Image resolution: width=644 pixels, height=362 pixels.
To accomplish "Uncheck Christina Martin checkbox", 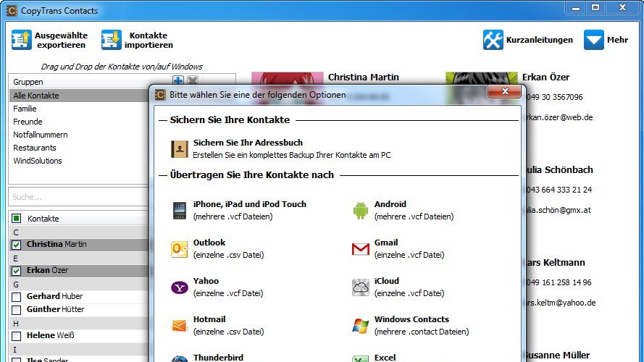I will [x=17, y=245].
